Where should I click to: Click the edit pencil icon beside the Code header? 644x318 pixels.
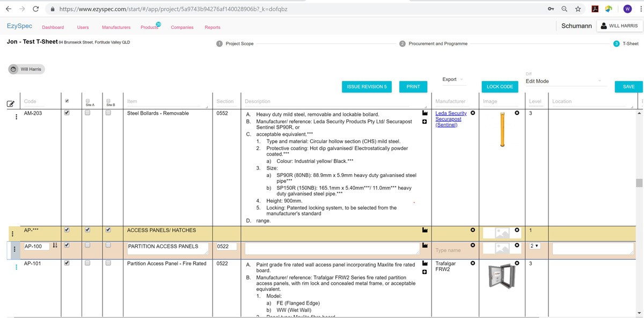[x=10, y=103]
